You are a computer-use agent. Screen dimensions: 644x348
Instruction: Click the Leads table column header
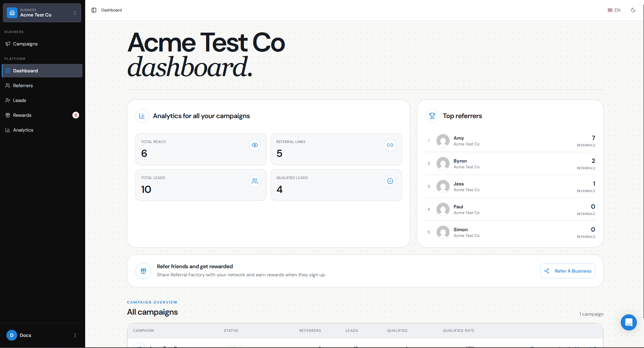click(x=352, y=330)
